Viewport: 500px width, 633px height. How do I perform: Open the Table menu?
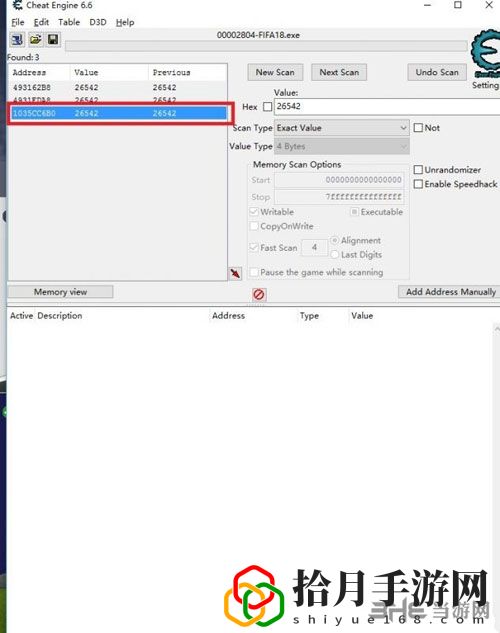coord(69,22)
